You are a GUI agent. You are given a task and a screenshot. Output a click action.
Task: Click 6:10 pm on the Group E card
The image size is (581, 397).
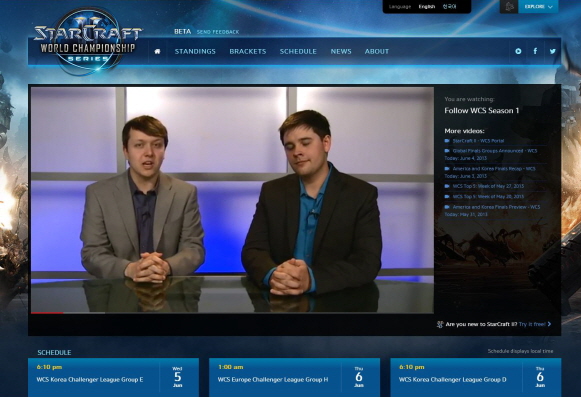tap(49, 367)
